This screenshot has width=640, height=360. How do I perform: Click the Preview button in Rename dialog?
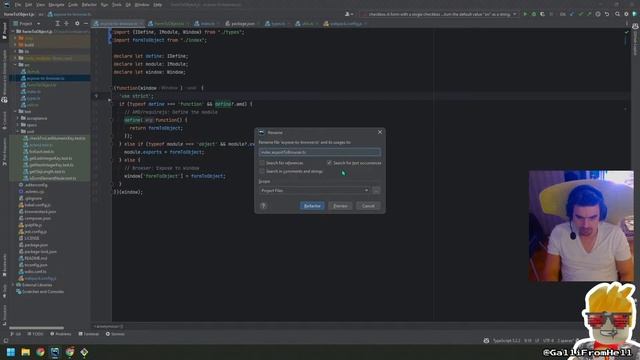click(340, 206)
